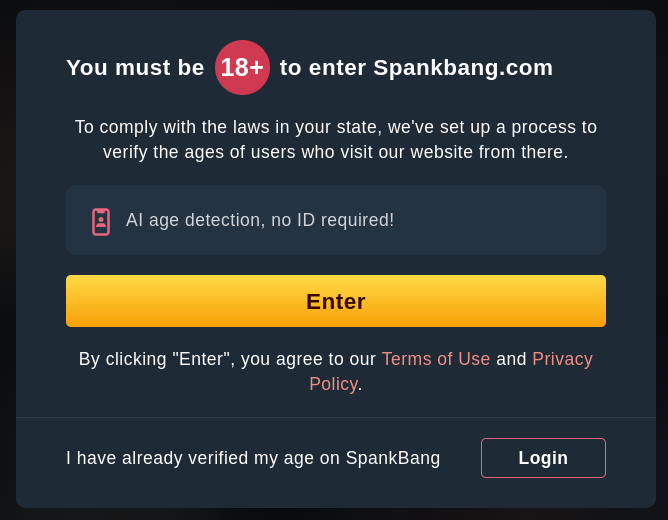This screenshot has height=520, width=668.
Task: Click the word "Policy" on the second line
Action: (333, 384)
